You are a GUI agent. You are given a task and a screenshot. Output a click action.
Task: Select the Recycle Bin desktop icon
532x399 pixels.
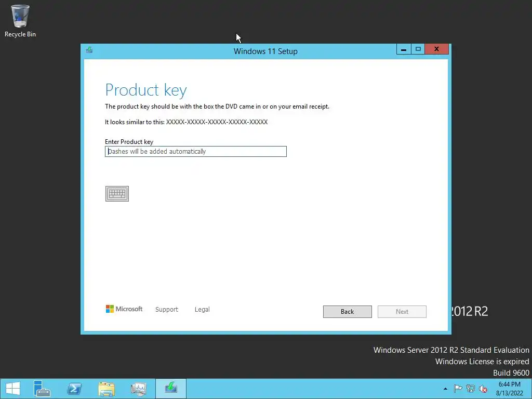[20, 21]
